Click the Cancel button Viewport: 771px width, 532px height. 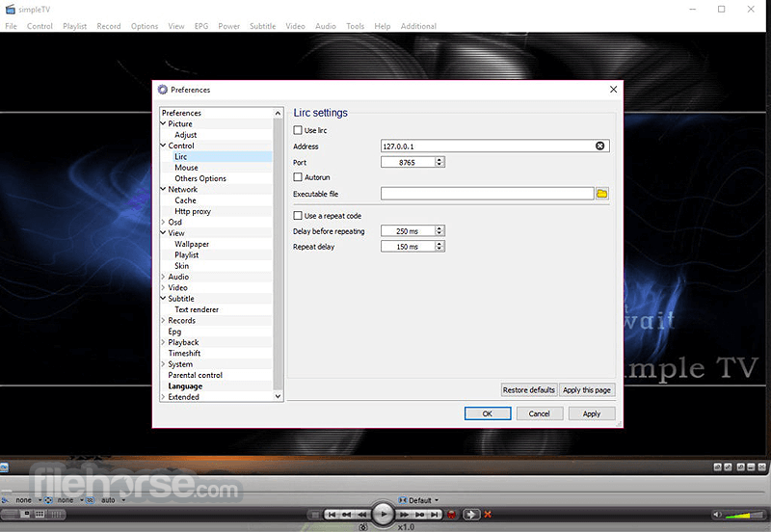[x=539, y=413]
